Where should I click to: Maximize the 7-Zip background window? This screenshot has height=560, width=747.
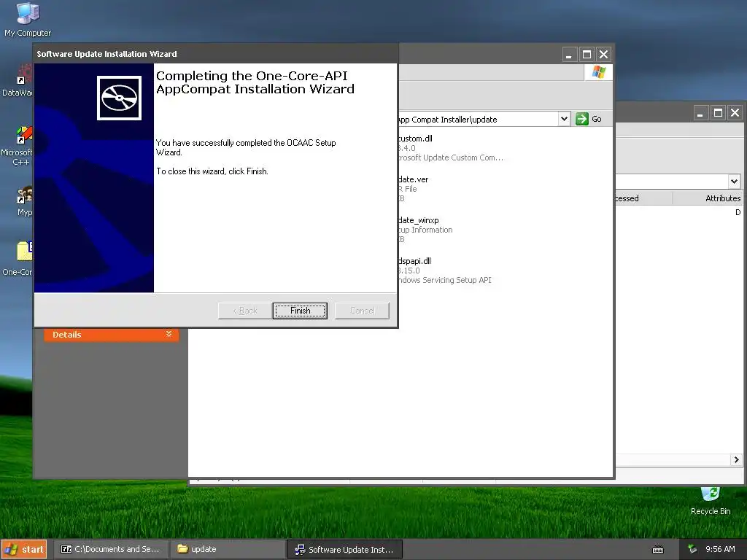(x=718, y=113)
